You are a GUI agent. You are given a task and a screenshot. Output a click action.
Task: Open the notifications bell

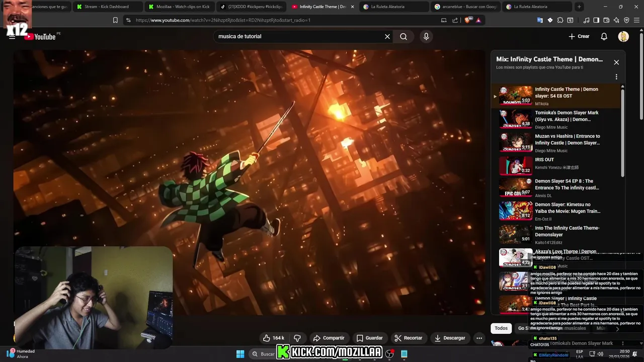click(x=604, y=36)
